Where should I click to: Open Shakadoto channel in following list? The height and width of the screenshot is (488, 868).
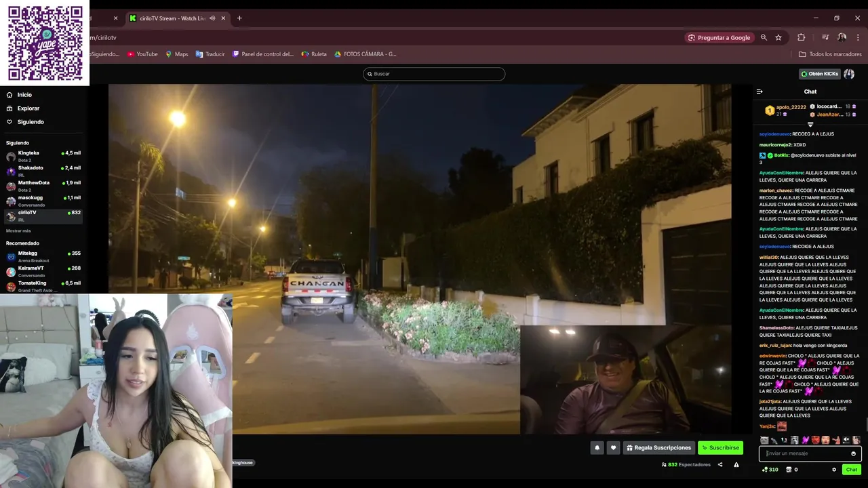click(x=43, y=171)
